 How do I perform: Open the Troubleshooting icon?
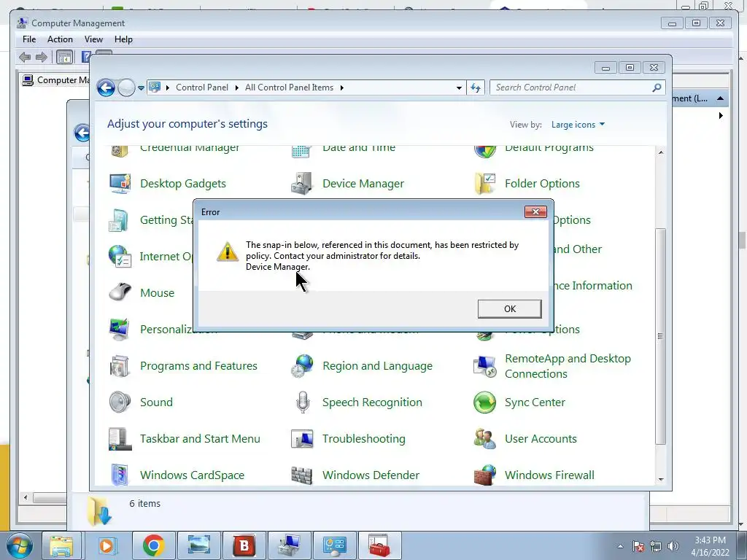pyautogui.click(x=302, y=438)
